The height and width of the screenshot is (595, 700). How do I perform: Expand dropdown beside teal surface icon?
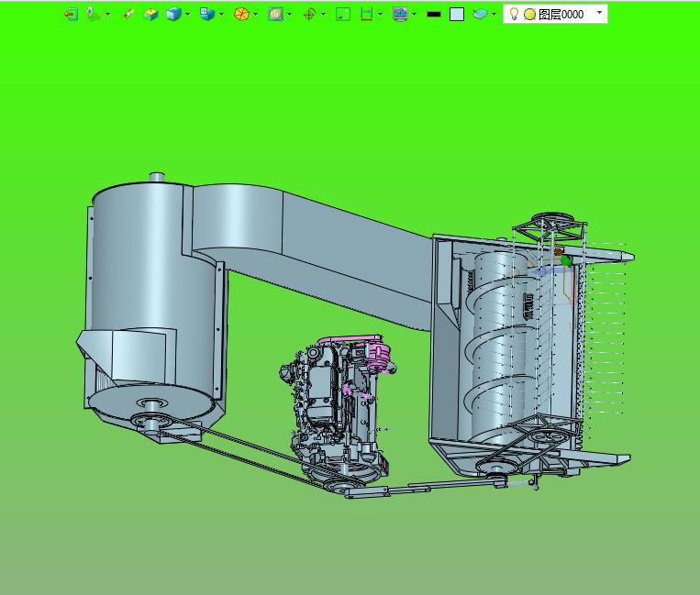[x=494, y=15]
